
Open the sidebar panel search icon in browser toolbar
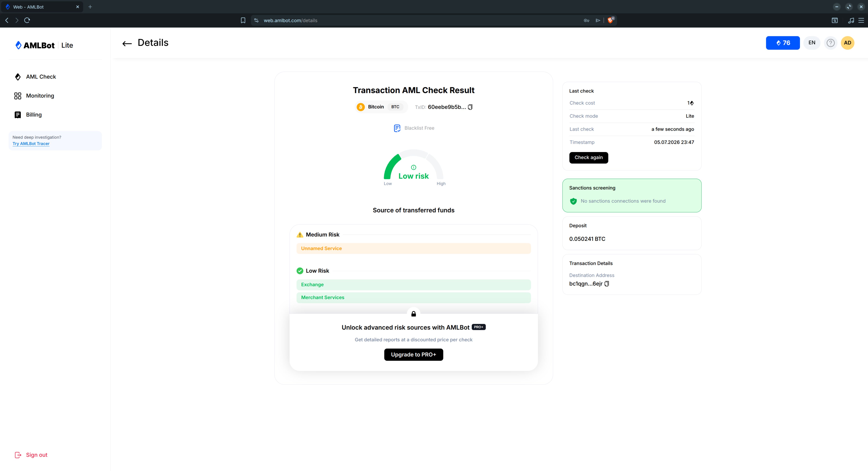click(835, 21)
